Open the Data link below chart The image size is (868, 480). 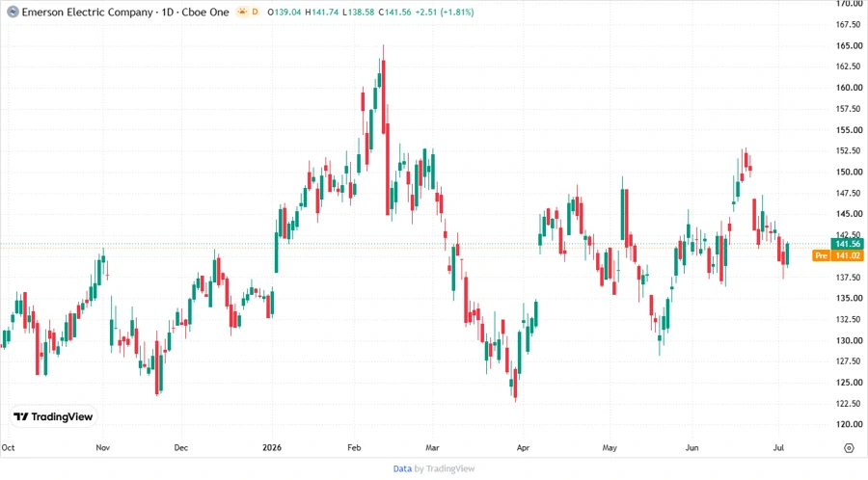402,469
